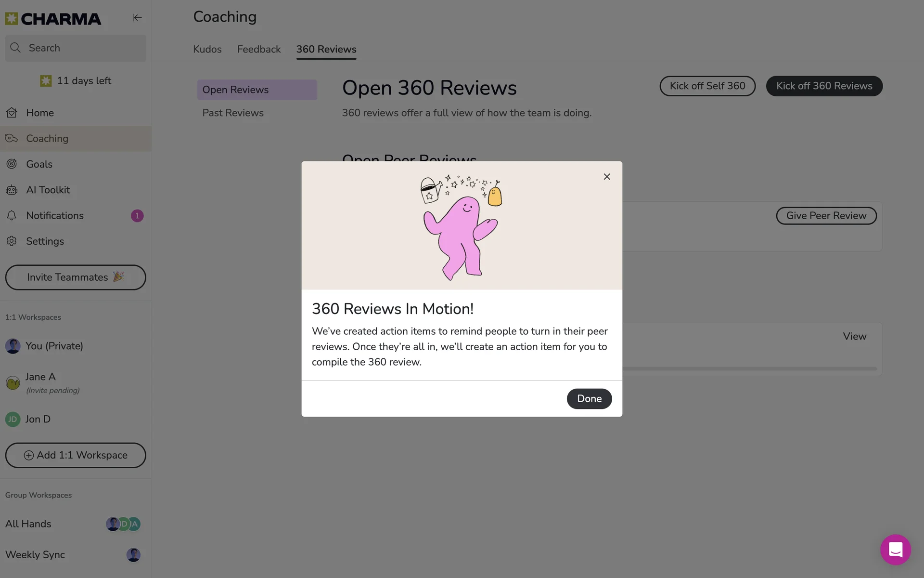Viewport: 924px width, 578px height.
Task: Click the Notifications bell icon
Action: 12,216
